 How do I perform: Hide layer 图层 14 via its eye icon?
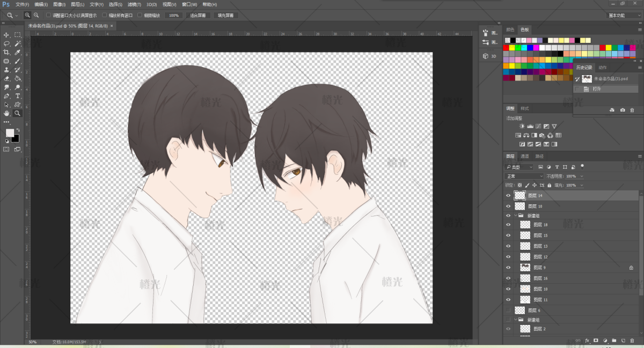click(x=508, y=196)
